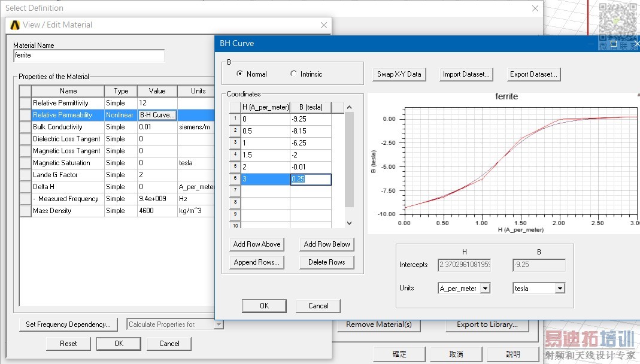Click the Ansys logo in View / Edit Material title
This screenshot has width=640, height=364.
(x=15, y=25)
